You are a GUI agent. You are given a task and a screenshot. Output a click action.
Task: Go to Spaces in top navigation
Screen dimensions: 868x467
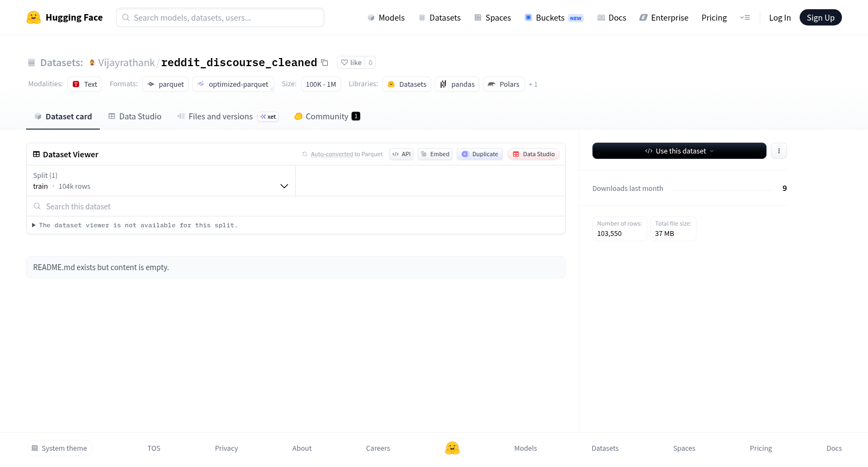(x=493, y=17)
